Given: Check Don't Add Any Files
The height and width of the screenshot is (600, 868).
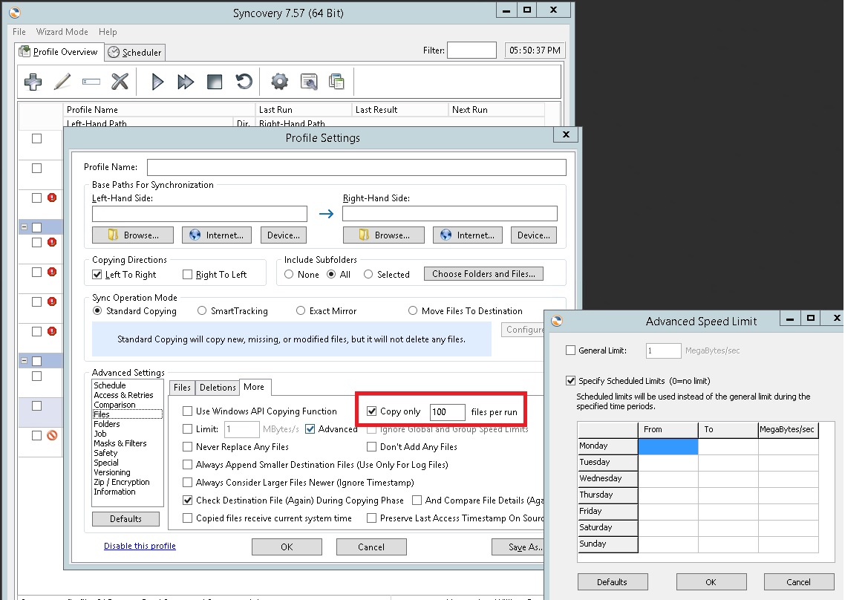Looking at the screenshot, I should coord(372,447).
